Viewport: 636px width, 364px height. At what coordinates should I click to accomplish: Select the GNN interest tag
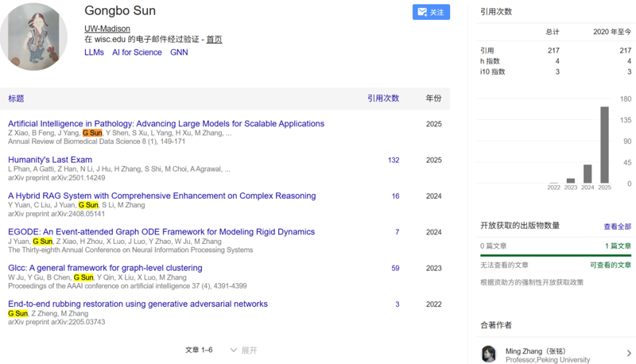pyautogui.click(x=179, y=52)
